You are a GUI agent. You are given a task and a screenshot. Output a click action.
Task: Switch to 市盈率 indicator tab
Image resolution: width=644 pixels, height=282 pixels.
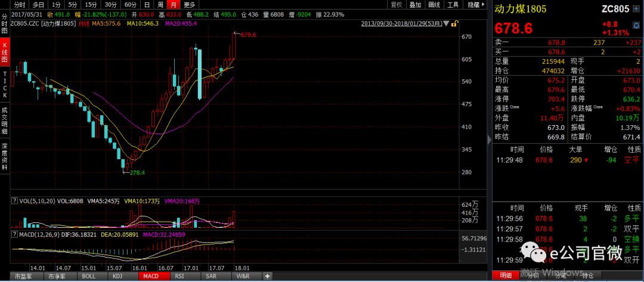tap(23, 276)
